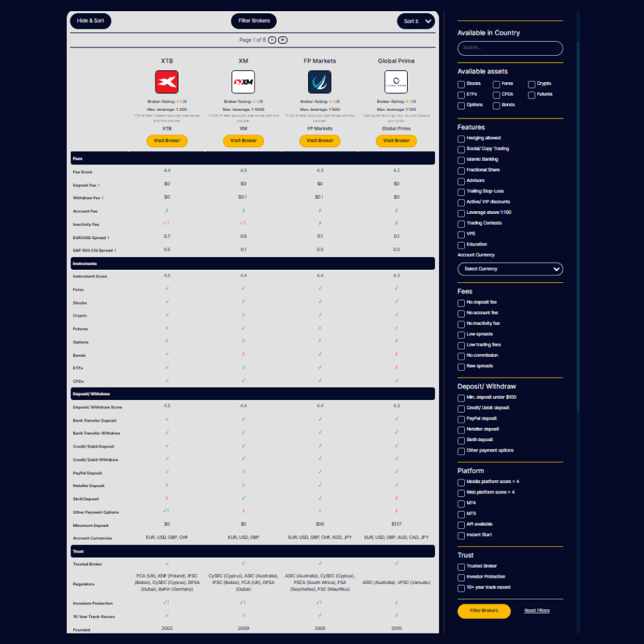Check Trusted Broker filter
The width and height of the screenshot is (644, 644).
pos(461,567)
